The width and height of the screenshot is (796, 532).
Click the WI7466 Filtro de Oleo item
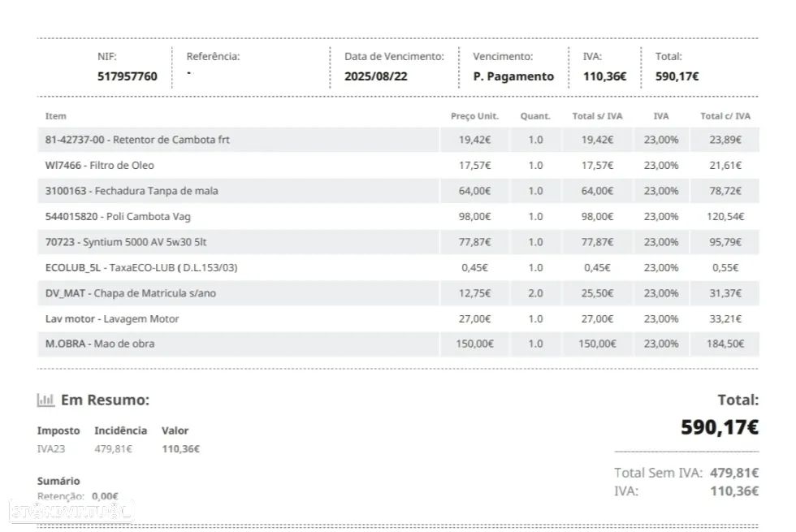point(100,165)
